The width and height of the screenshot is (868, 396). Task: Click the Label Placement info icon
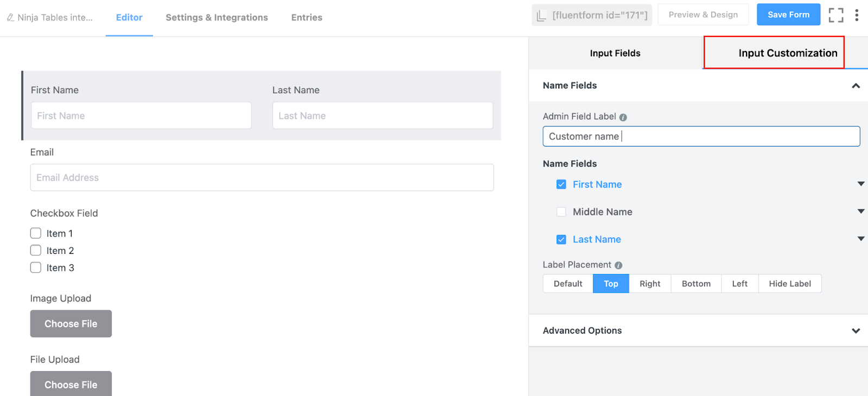[x=618, y=265]
